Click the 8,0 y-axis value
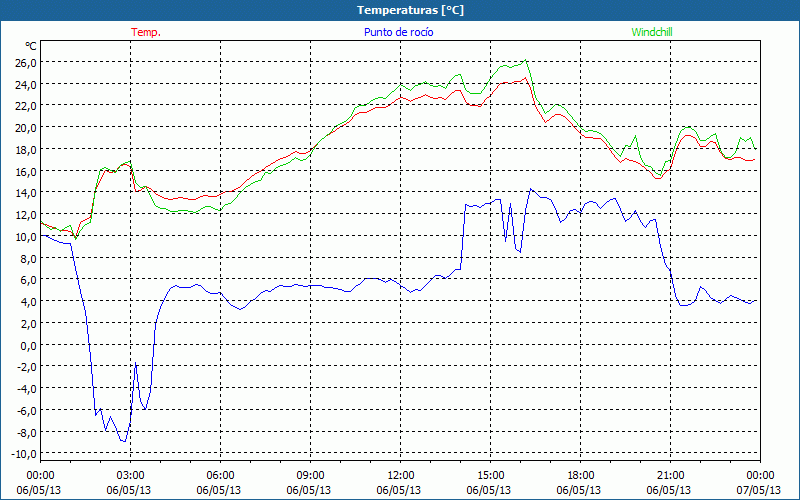This screenshot has height=500, width=800. point(29,259)
